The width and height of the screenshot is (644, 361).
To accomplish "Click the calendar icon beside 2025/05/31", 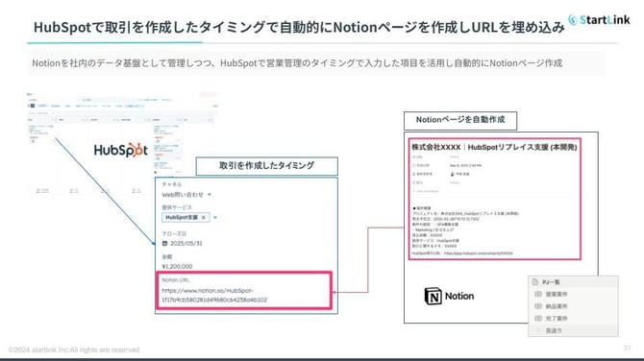I will click(x=164, y=243).
